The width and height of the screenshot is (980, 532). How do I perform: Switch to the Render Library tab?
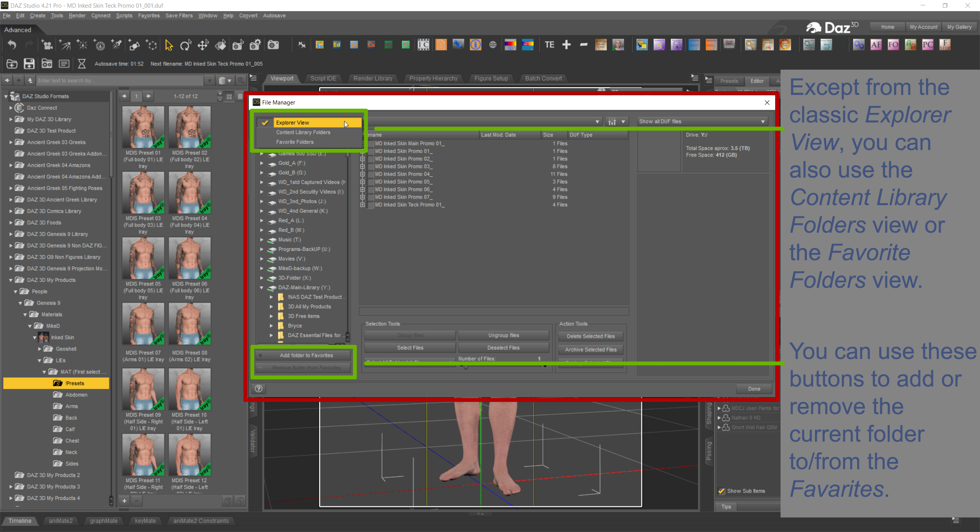click(x=373, y=78)
